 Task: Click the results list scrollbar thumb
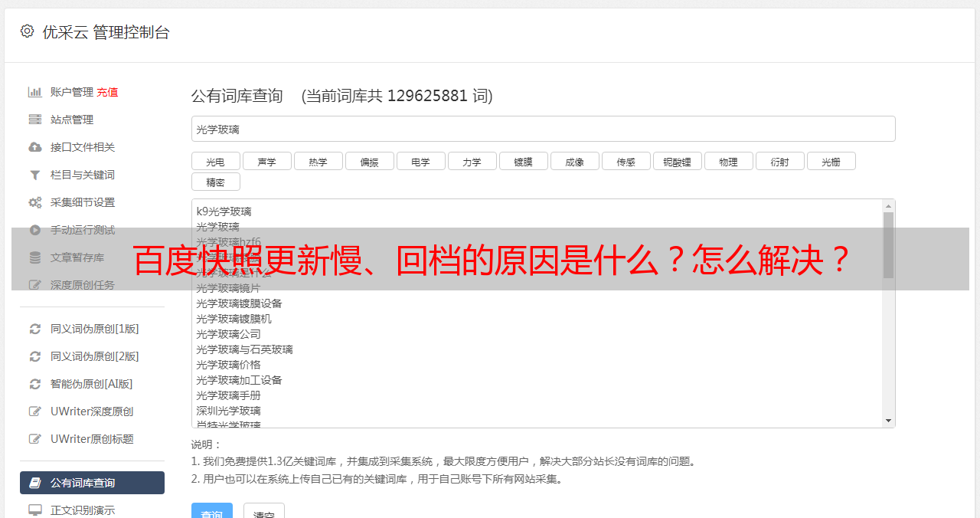888,245
